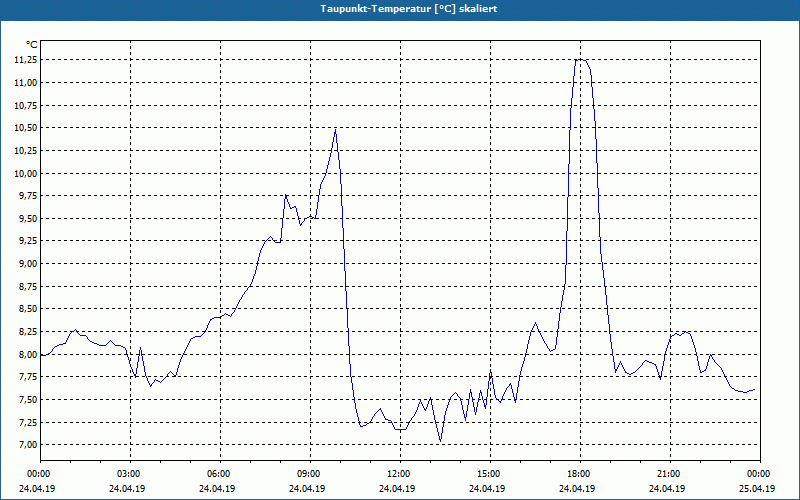The width and height of the screenshot is (800, 500).
Task: Click the 21:00 time axis label
Action: (x=670, y=474)
